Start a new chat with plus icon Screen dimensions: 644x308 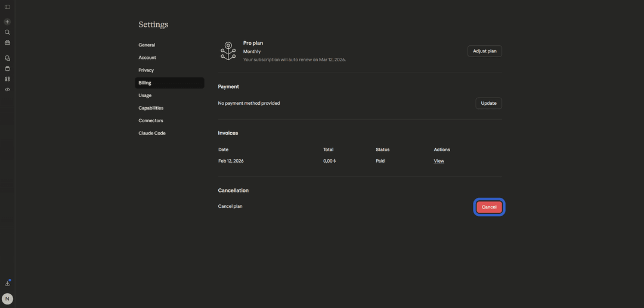7,21
